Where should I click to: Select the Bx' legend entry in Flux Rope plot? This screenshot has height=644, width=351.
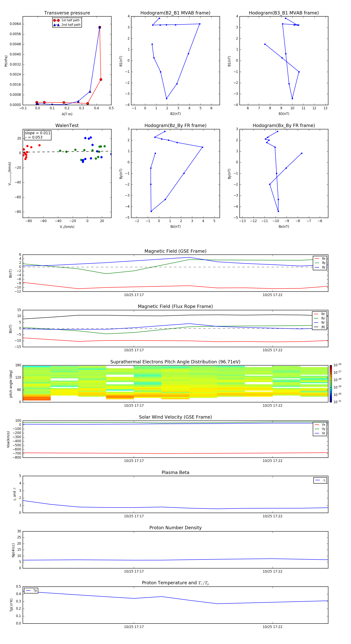pyautogui.click(x=320, y=314)
